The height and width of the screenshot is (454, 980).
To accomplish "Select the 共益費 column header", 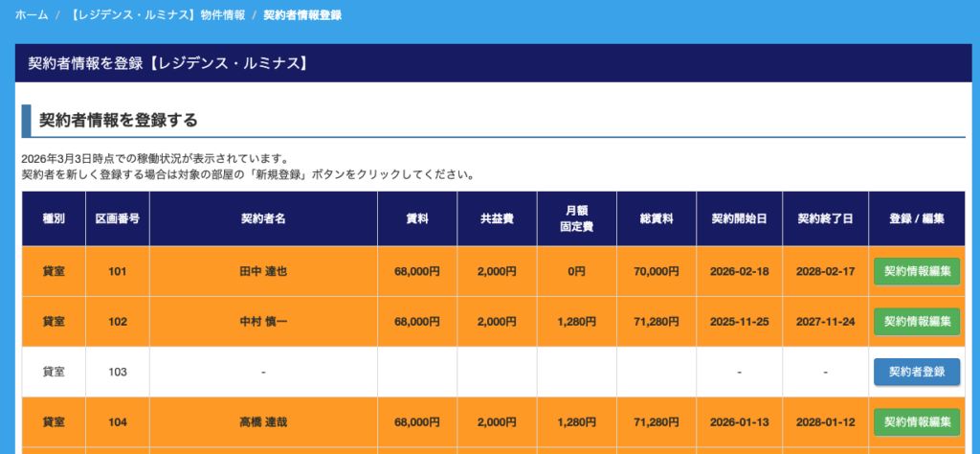I will click(x=497, y=218).
